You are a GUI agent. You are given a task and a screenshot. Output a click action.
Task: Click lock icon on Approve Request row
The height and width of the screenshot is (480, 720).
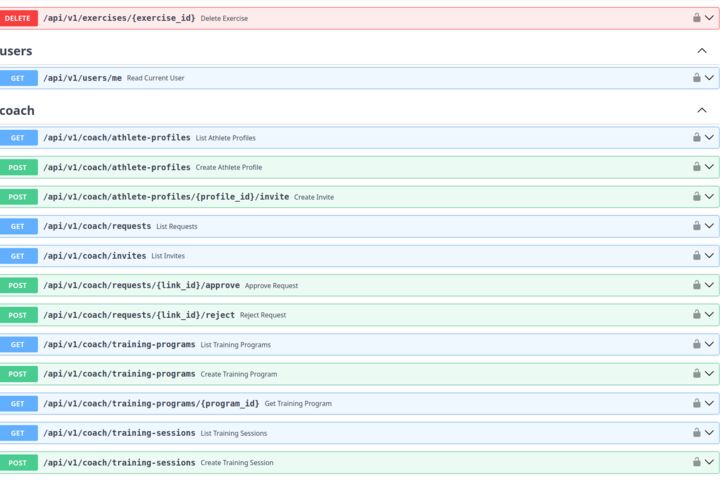697,285
